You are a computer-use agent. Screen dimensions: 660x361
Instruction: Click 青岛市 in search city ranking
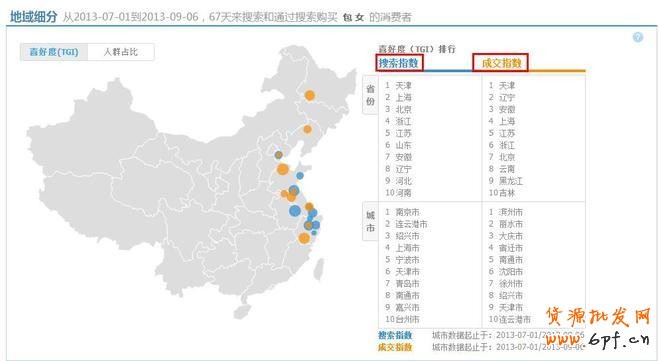pyautogui.click(x=407, y=284)
